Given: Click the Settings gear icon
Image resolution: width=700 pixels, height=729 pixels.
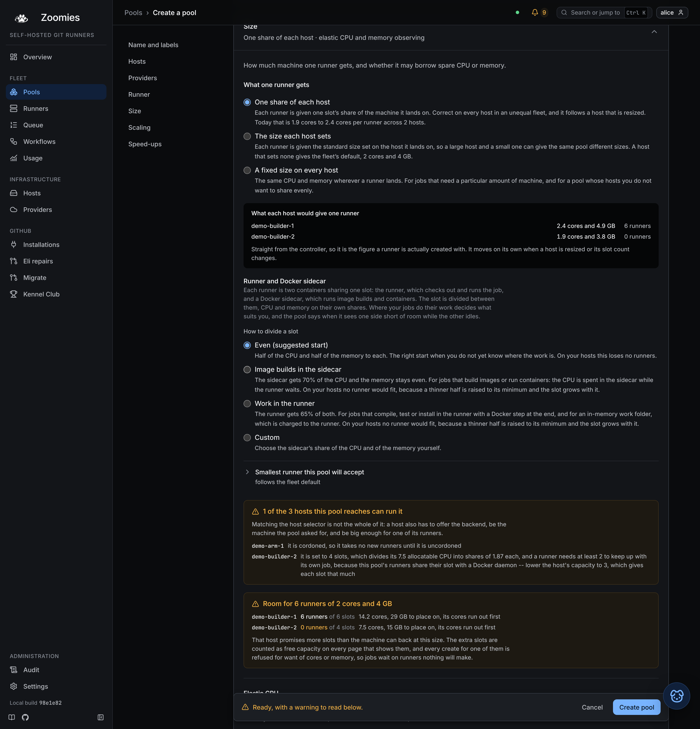Looking at the screenshot, I should coord(14,686).
